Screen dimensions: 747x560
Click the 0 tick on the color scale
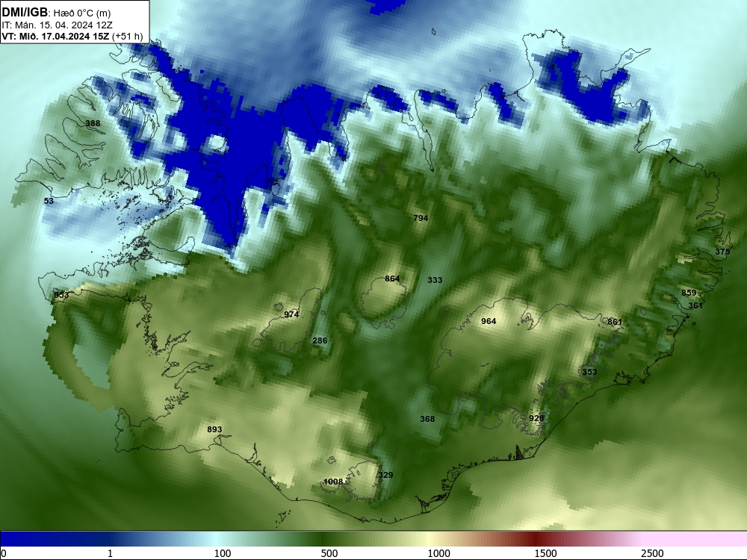(4, 553)
